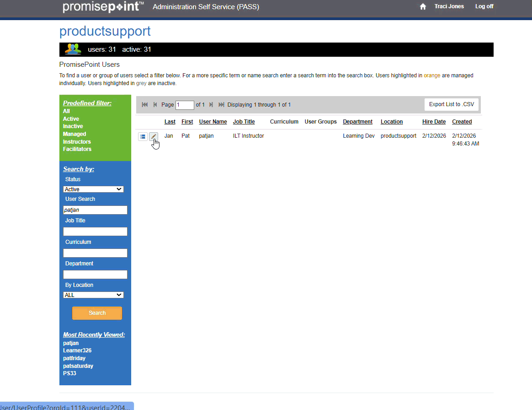Open recently viewed user Learner326

coord(77,351)
